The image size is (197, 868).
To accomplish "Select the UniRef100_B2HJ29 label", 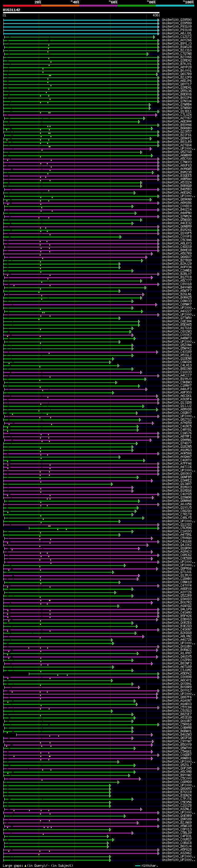I will click(x=177, y=264).
